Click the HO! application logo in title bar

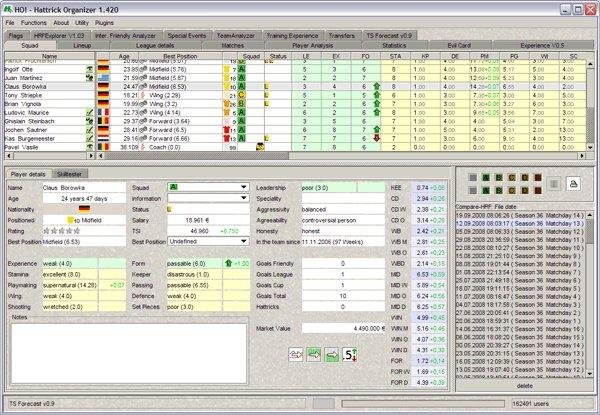(8, 9)
